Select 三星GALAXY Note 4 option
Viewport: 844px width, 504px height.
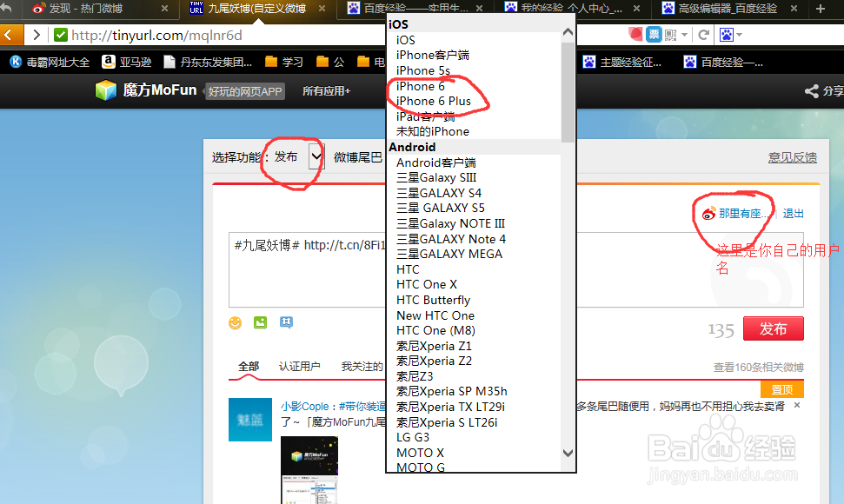[x=451, y=239]
